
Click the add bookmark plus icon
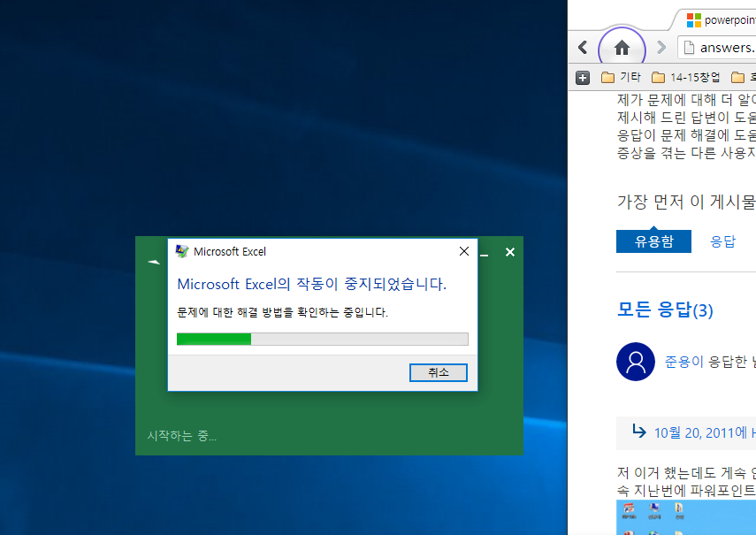pyautogui.click(x=583, y=78)
